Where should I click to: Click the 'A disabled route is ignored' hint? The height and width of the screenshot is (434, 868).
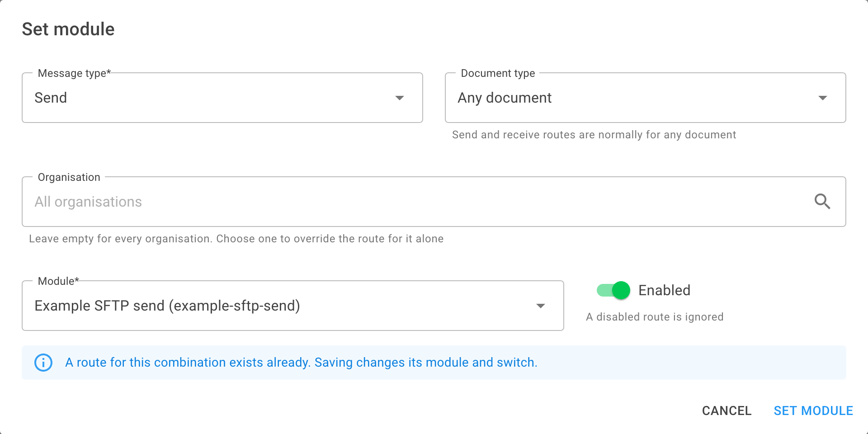pos(655,317)
